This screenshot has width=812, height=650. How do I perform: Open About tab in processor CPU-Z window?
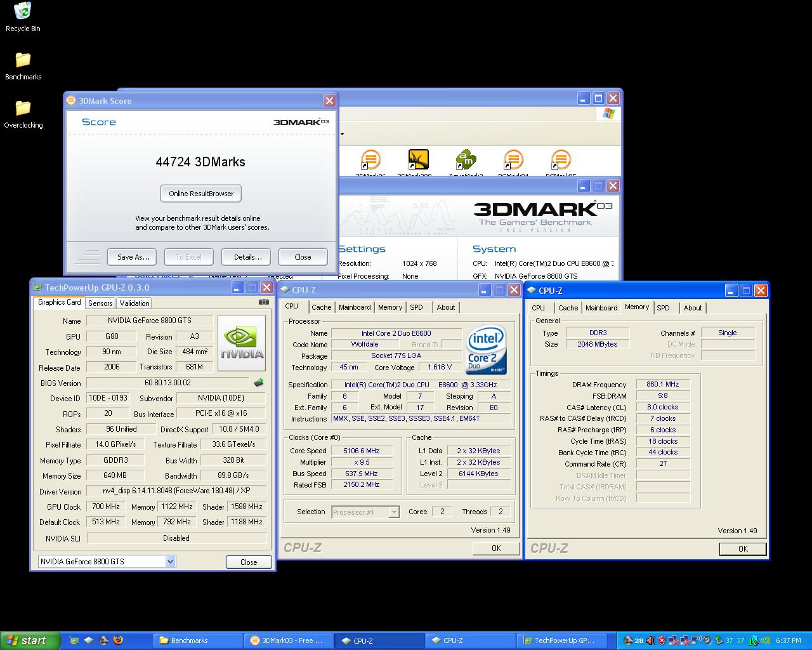click(x=446, y=307)
